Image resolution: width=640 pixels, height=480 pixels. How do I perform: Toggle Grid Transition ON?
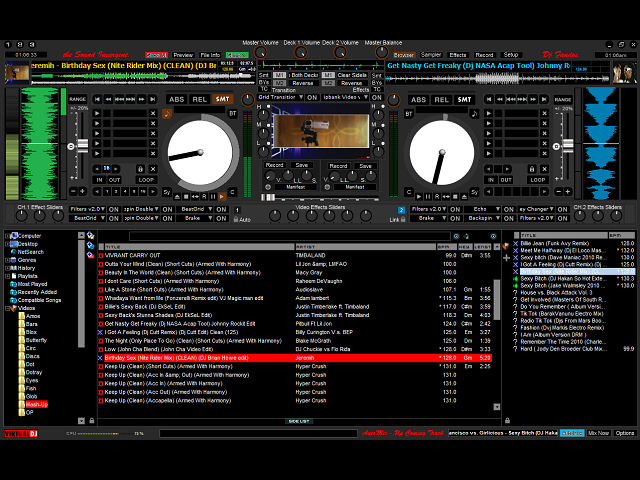coord(312,98)
